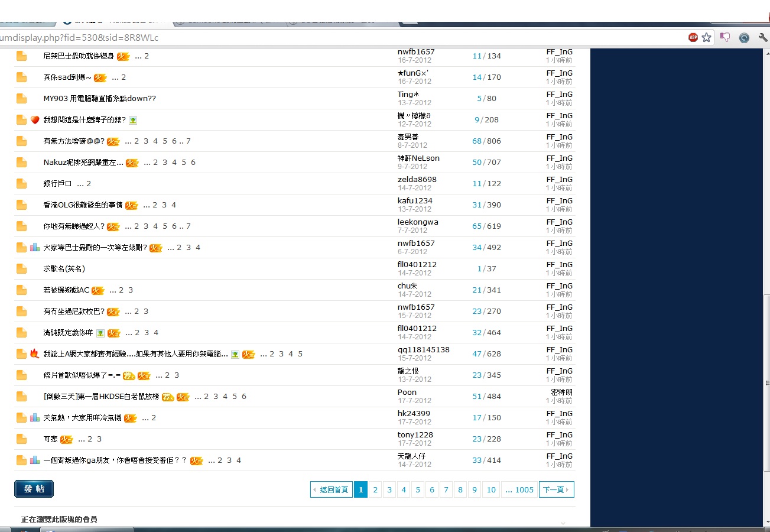Jump to page 5 in pagination
The height and width of the screenshot is (532, 770).
tap(418, 489)
